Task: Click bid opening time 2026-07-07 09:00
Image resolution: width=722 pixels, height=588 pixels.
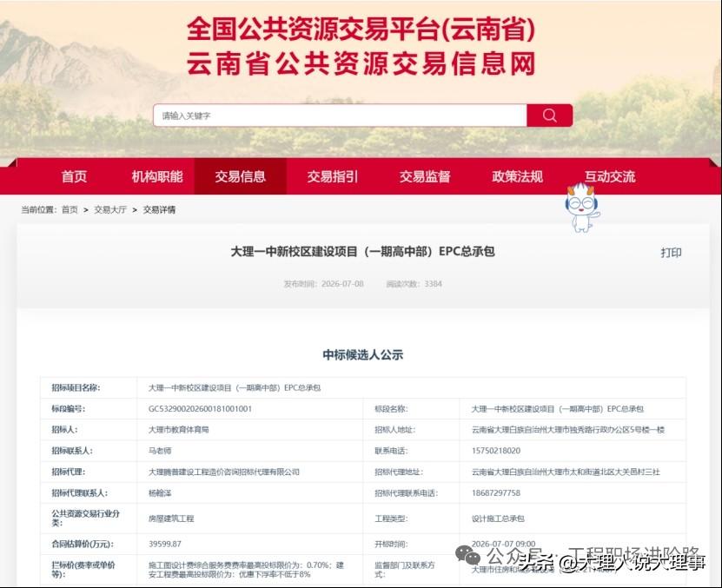Action: pos(503,544)
